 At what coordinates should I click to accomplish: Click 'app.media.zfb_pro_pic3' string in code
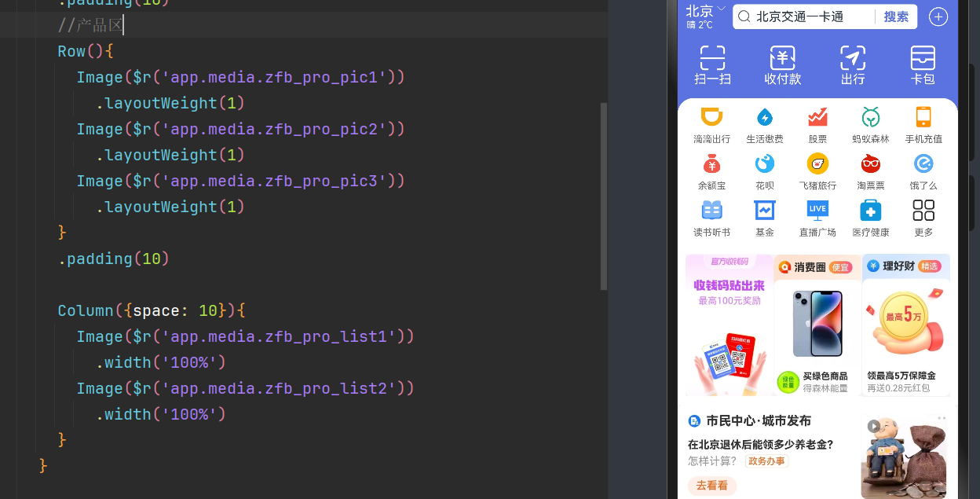274,181
